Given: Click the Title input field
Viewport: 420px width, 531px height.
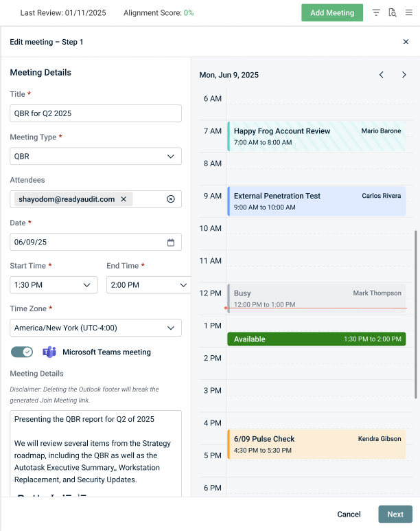Looking at the screenshot, I should (96, 113).
